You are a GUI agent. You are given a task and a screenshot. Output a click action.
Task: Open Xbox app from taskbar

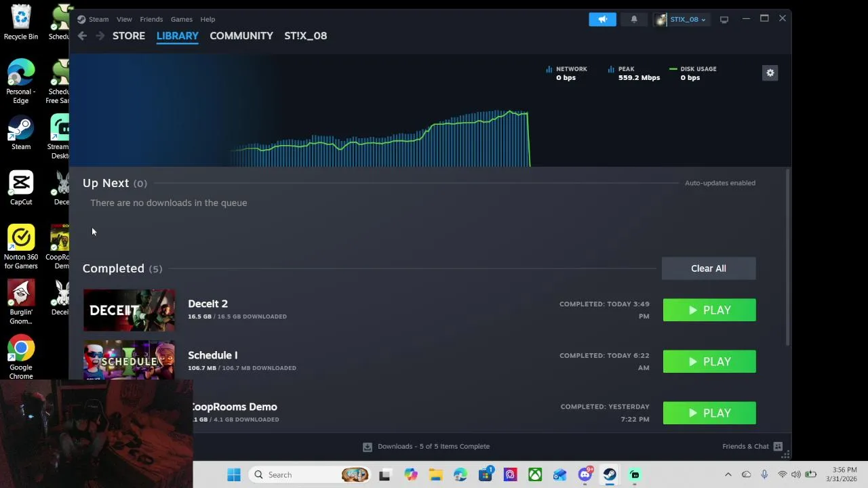coord(535,474)
